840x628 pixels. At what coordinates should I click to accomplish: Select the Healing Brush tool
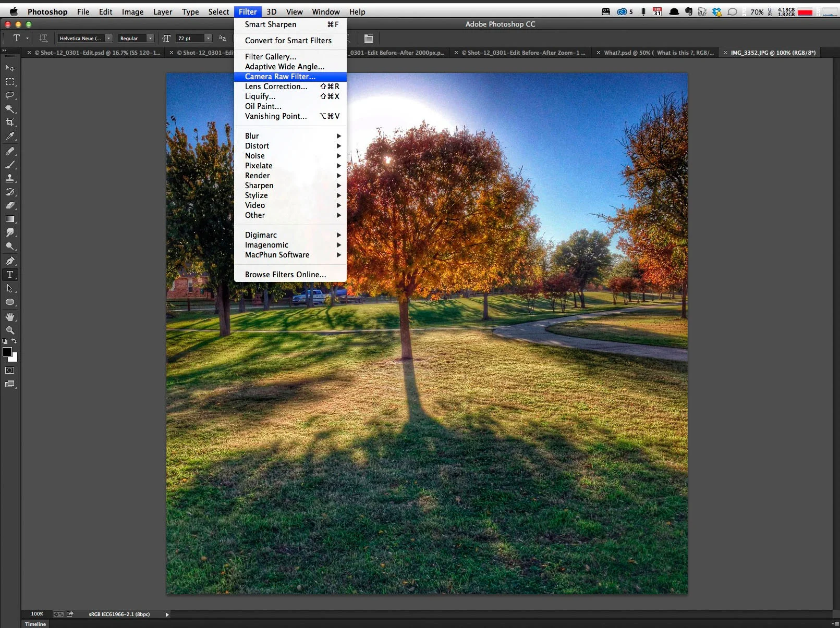point(9,151)
